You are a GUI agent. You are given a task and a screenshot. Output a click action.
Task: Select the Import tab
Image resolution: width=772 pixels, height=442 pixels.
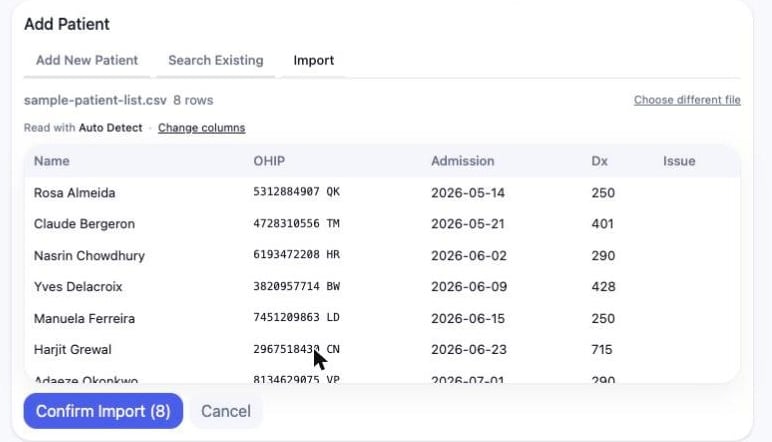(x=314, y=61)
